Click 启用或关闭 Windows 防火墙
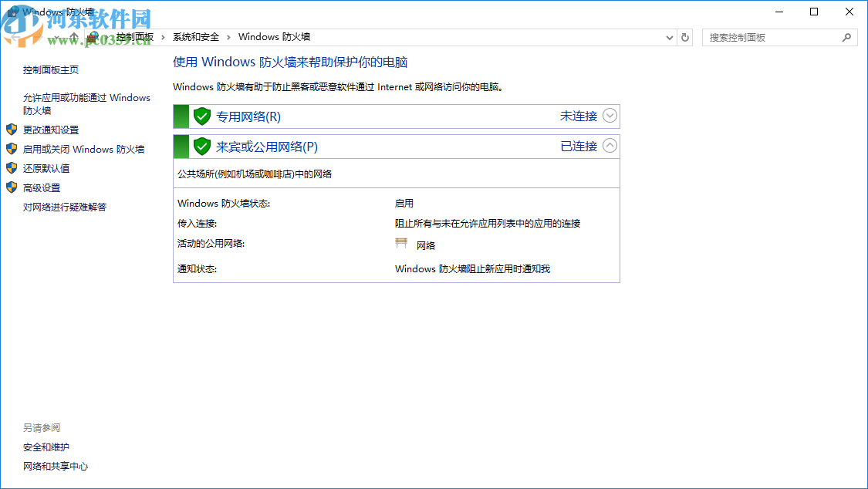 pyautogui.click(x=85, y=149)
